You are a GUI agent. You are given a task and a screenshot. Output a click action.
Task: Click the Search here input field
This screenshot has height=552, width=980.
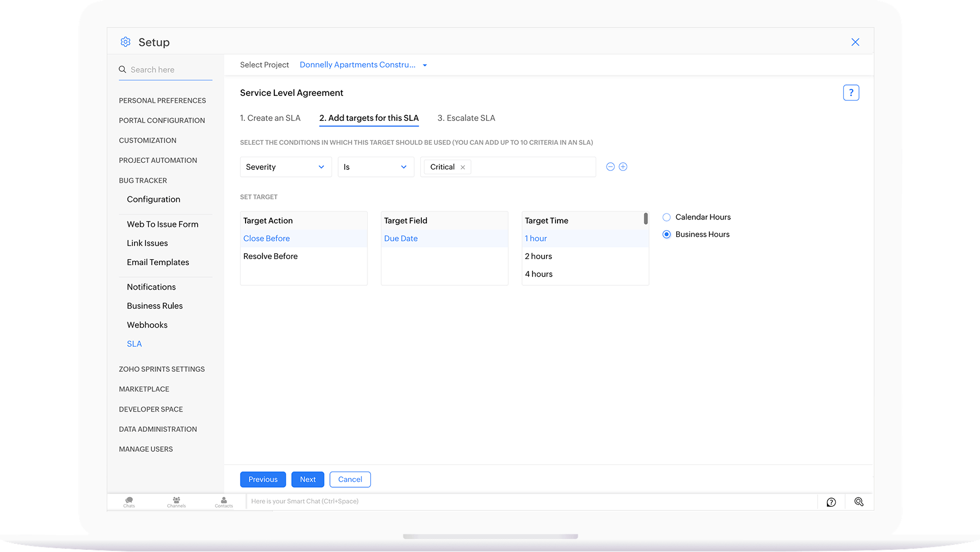tap(170, 70)
